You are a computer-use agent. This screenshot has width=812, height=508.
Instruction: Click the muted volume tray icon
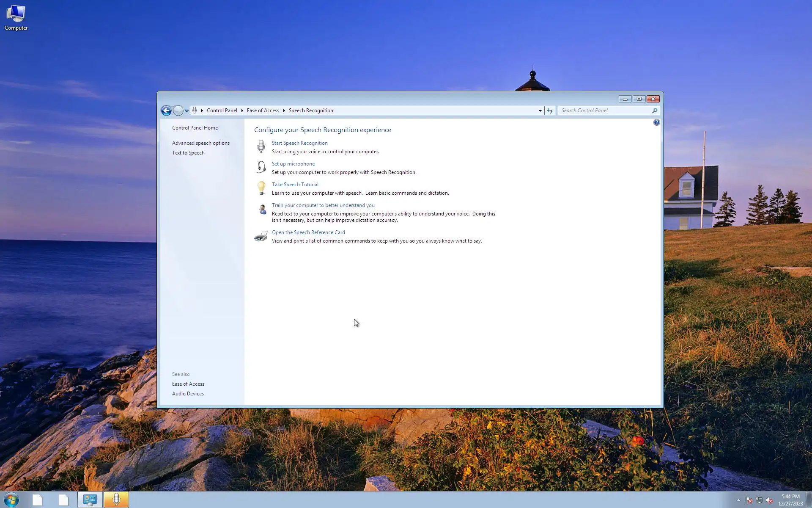point(769,500)
